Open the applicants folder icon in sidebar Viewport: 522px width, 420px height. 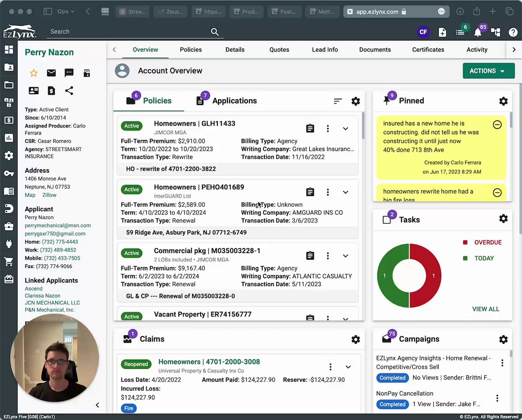(9, 67)
